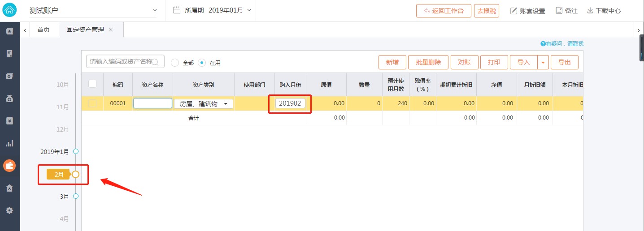
Task: Focus the asset code or name search field
Action: point(125,61)
